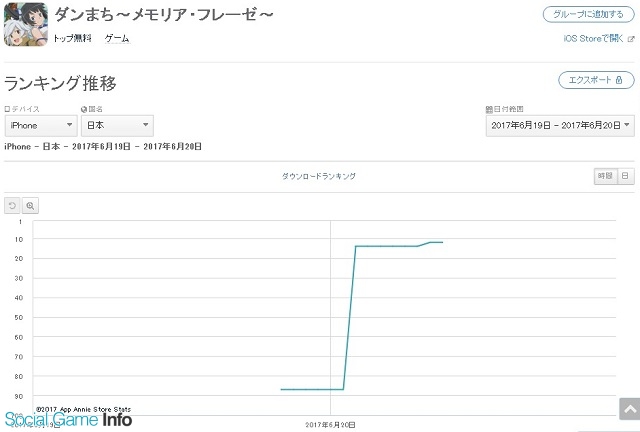The image size is (640, 432).
Task: Click the ダウンロードランキング chart legend label
Action: (x=319, y=176)
